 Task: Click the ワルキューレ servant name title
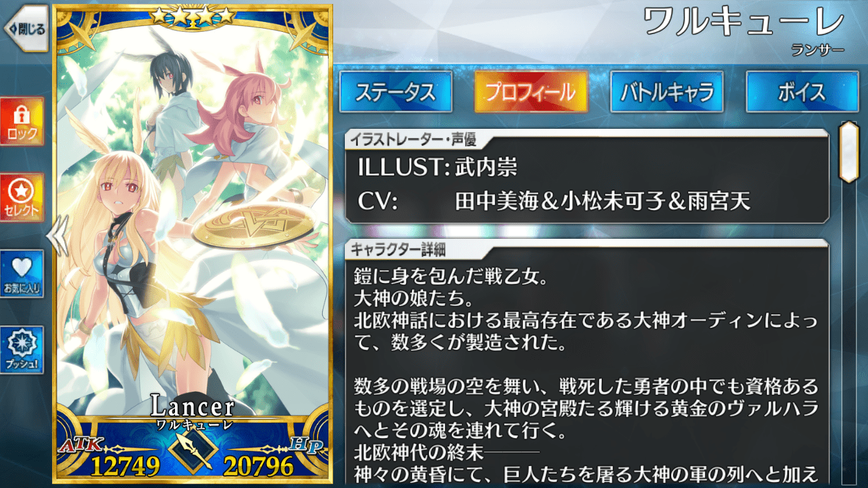pos(744,23)
